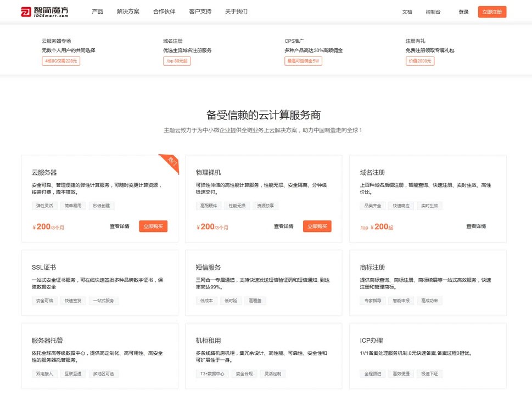This screenshot has height=402, width=532.
Task: Click the 智简魔方 IDCSmart logo
Action: tap(44, 12)
